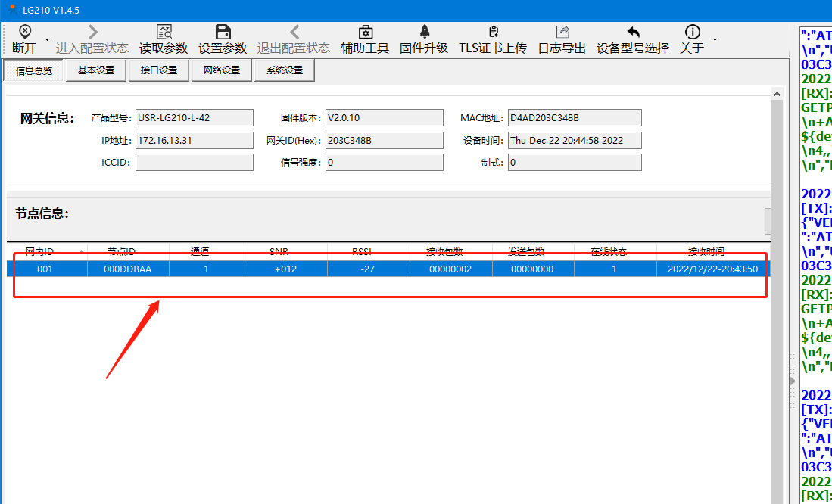Sort table by 网内ID column header

tap(45, 251)
